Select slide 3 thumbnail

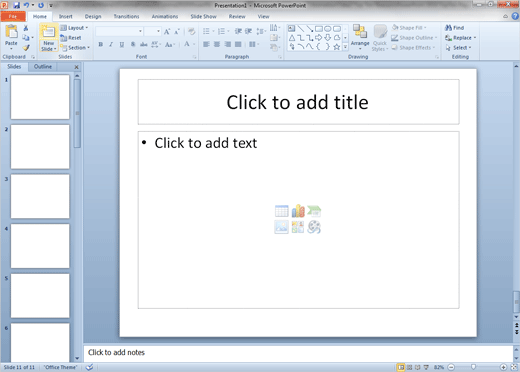coord(40,196)
